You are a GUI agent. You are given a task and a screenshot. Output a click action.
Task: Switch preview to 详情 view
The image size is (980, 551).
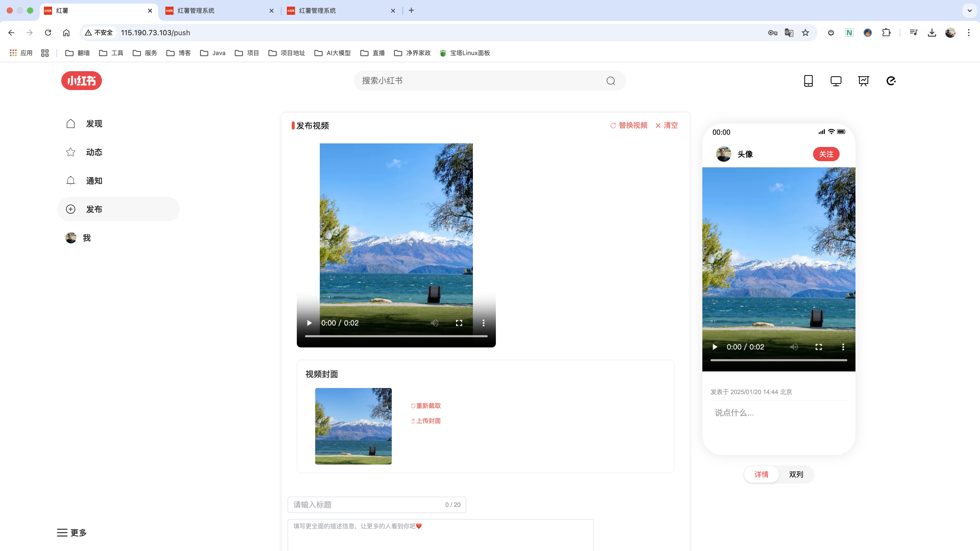[761, 474]
